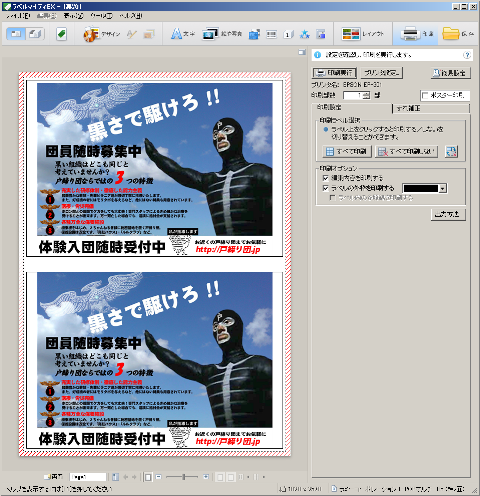Click the printer name text EPSON EP-301
This screenshot has width=480, height=496.
click(x=362, y=85)
